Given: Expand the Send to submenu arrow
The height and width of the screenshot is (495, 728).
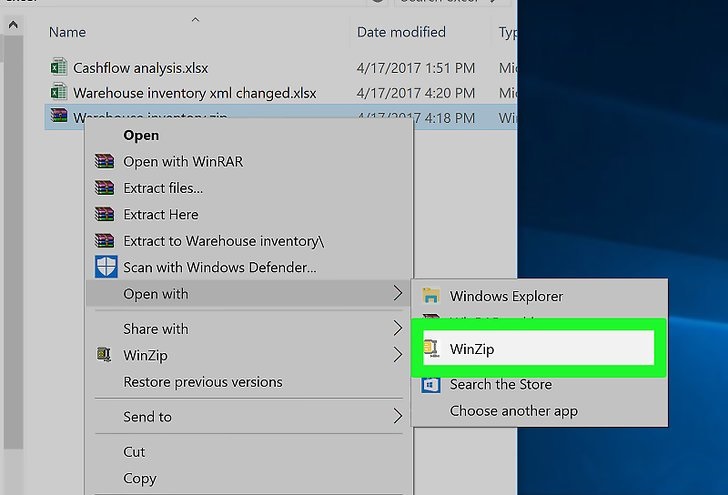Looking at the screenshot, I should (x=397, y=416).
